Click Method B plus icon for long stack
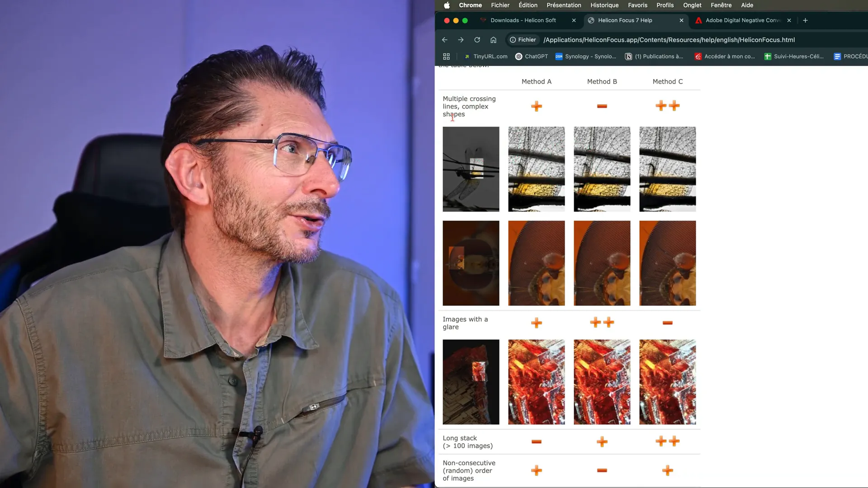868x488 pixels. pyautogui.click(x=602, y=441)
